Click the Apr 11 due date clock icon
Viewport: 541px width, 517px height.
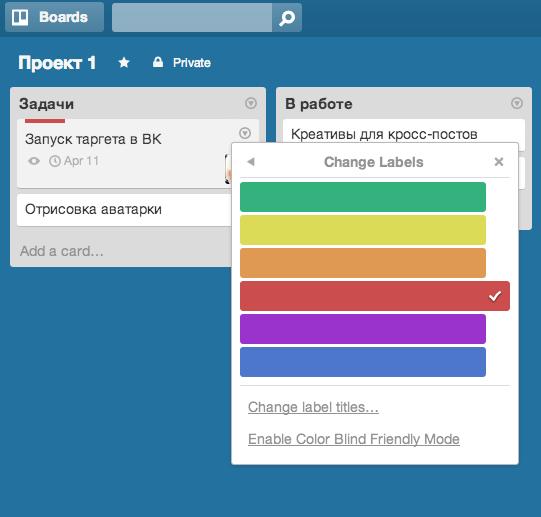(x=55, y=161)
